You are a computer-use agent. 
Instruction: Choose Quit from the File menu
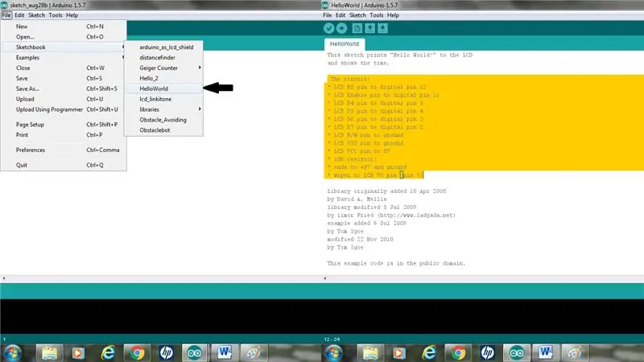64,165
